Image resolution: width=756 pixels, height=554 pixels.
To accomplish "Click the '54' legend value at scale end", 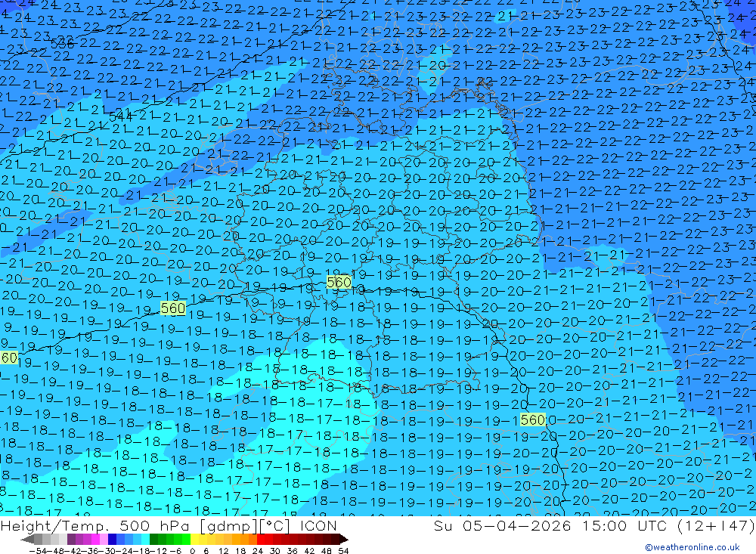I will point(343,551).
